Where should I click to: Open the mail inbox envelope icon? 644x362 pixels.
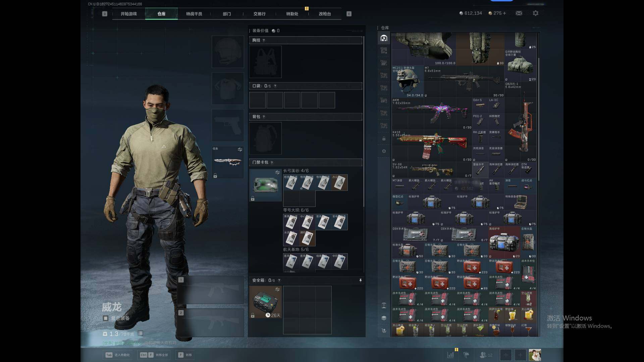[x=519, y=13]
